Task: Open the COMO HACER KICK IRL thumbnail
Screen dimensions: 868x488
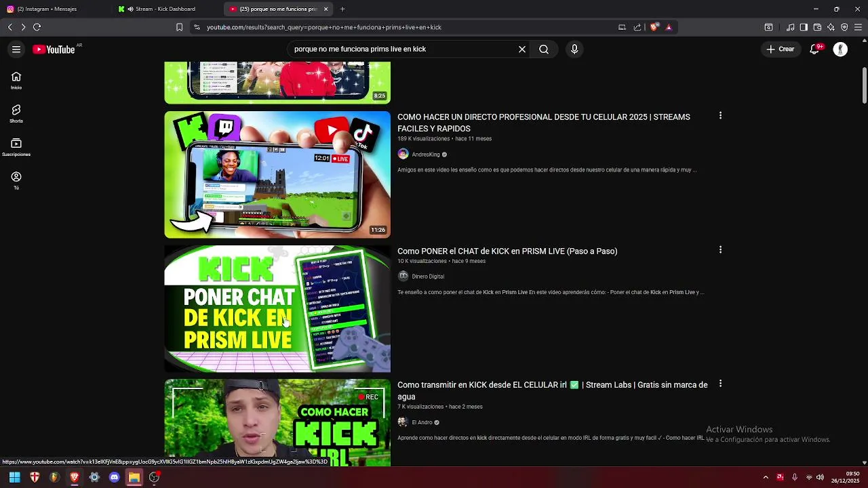Action: (x=277, y=423)
